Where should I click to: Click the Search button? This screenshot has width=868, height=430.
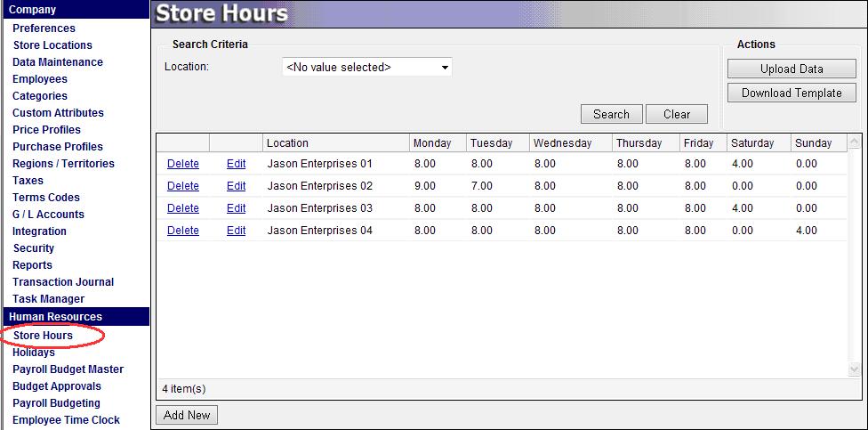(x=611, y=114)
